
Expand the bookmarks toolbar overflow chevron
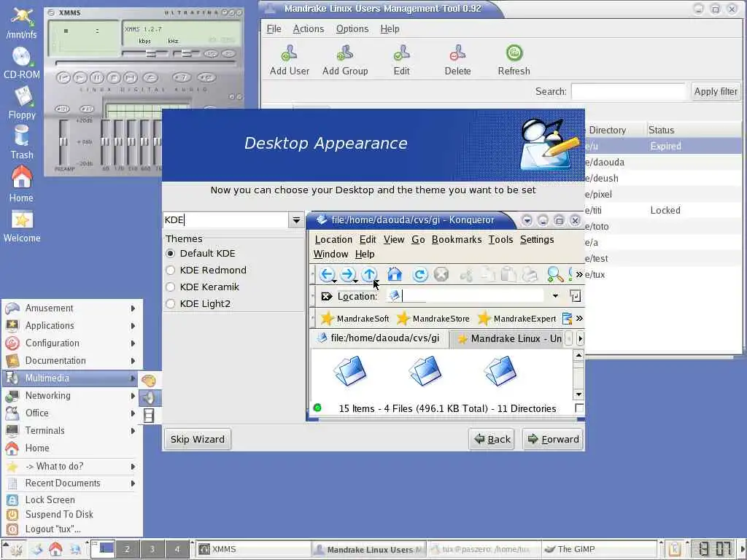coord(578,318)
